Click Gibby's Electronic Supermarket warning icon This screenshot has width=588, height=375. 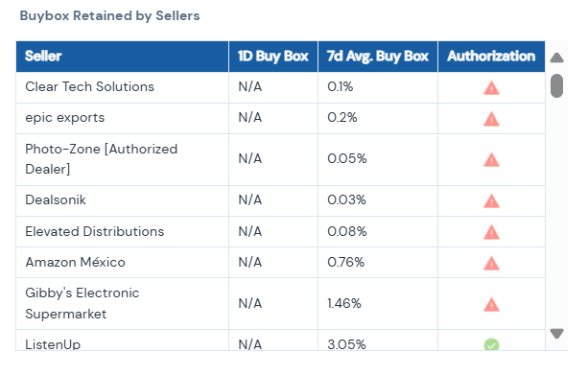pos(491,304)
